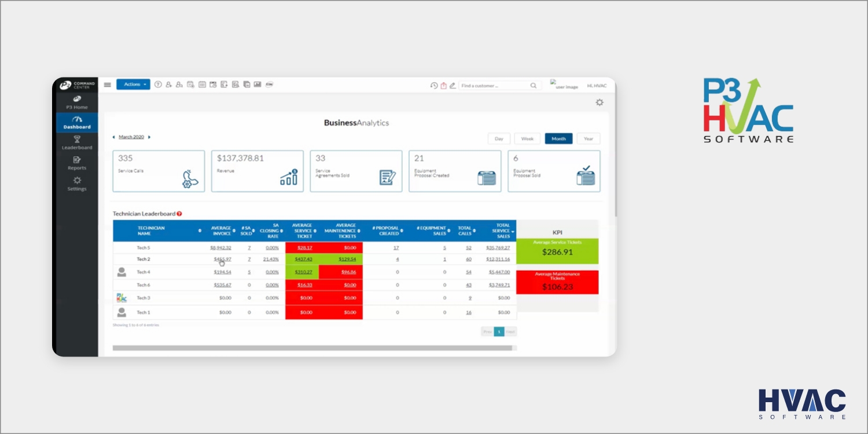Click Tech 4 avatar image
868x434 pixels.
click(x=122, y=271)
